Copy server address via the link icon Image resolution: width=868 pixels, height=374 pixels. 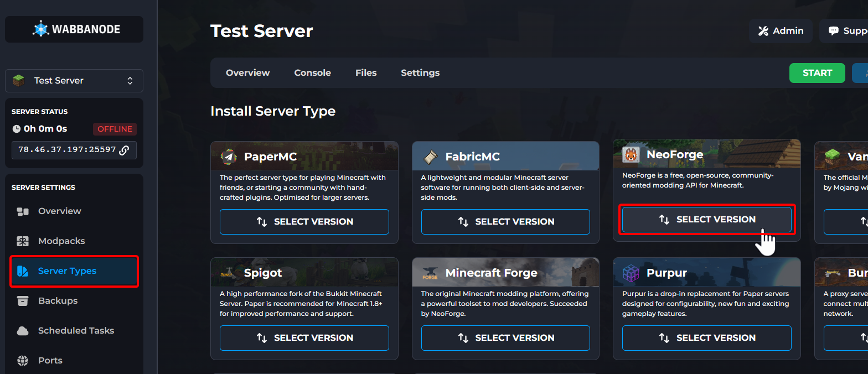tap(124, 150)
